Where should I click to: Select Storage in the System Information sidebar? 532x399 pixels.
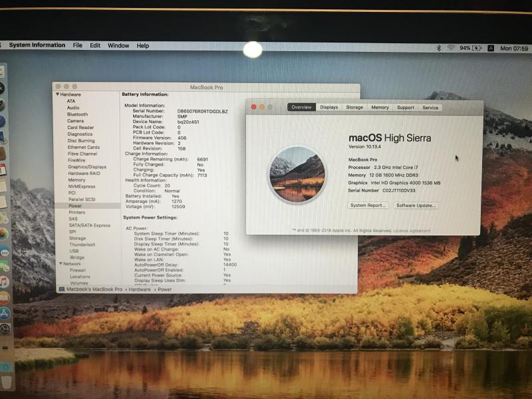pyautogui.click(x=77, y=238)
